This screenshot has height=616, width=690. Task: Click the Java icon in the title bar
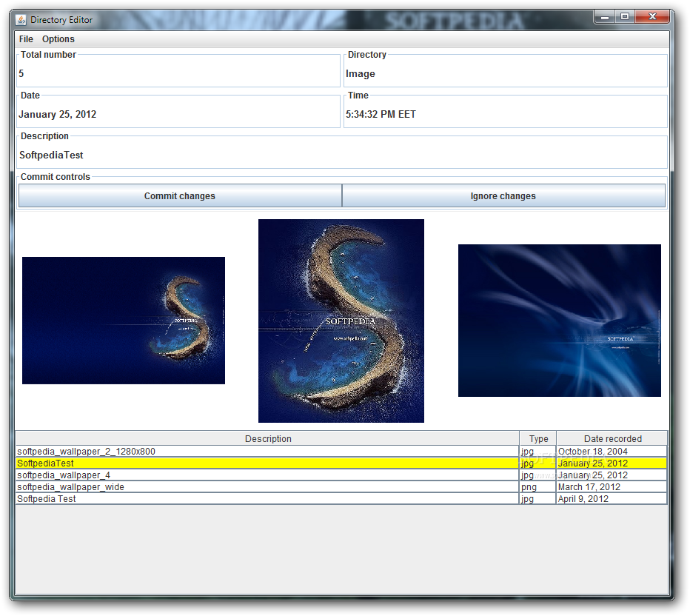(x=21, y=20)
